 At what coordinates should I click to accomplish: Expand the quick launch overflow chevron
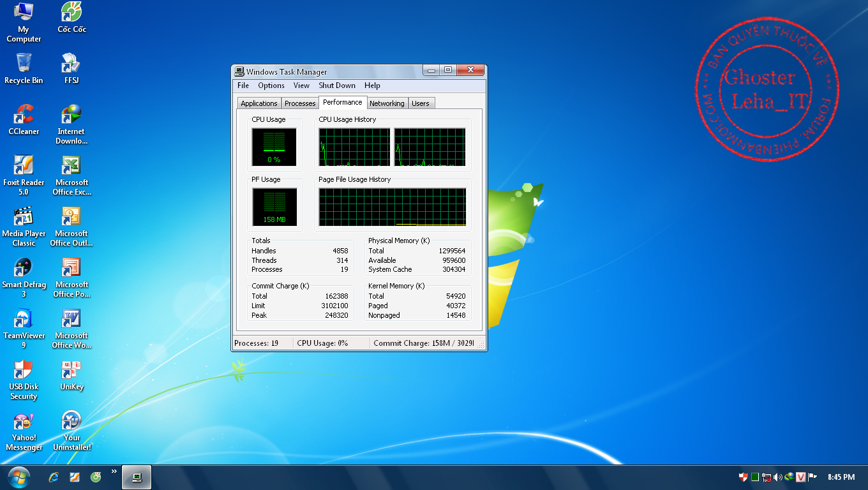click(114, 471)
